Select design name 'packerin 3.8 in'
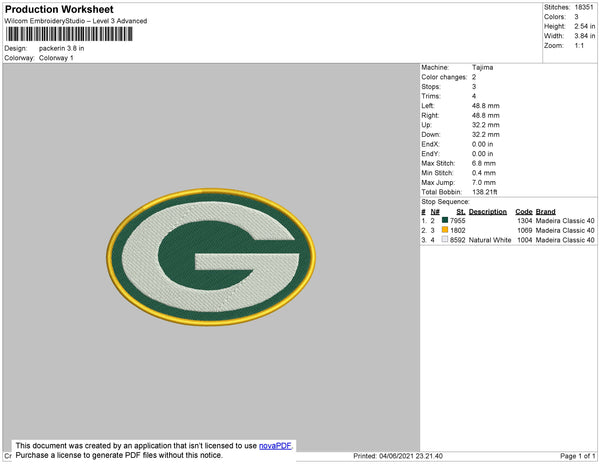The image size is (600, 464). pos(62,49)
